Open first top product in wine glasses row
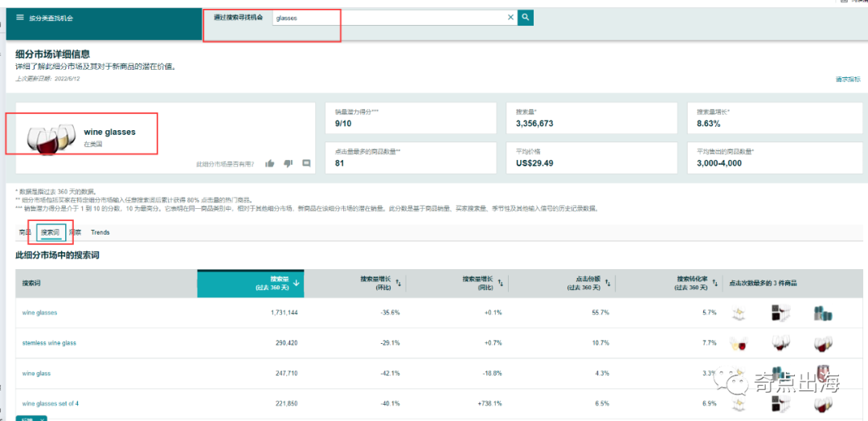 [x=738, y=313]
